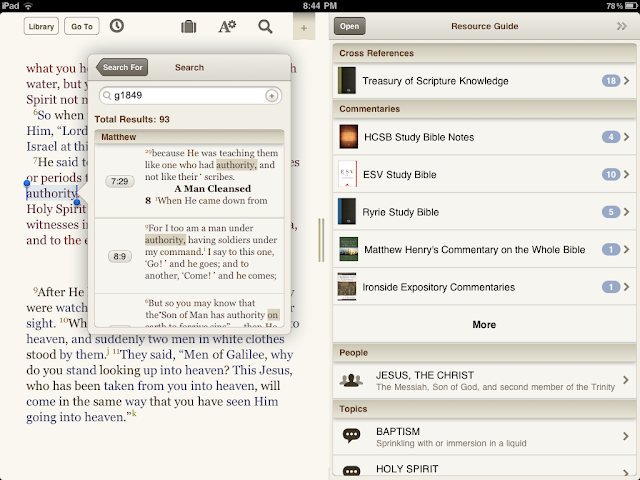Open Ryrie Study Bible entry

(484, 212)
